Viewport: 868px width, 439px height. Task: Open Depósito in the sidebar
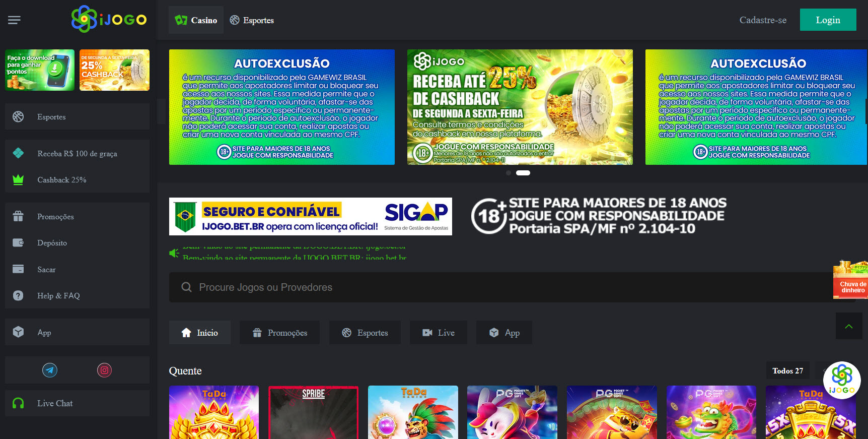point(52,243)
